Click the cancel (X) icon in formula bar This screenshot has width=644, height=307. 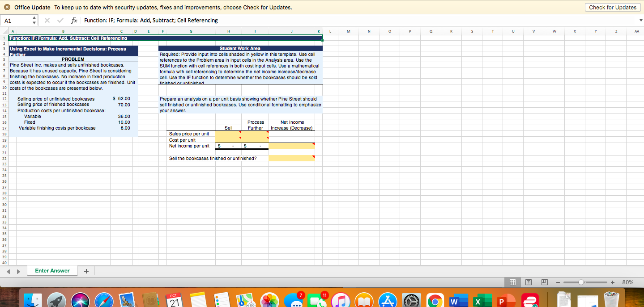click(47, 20)
